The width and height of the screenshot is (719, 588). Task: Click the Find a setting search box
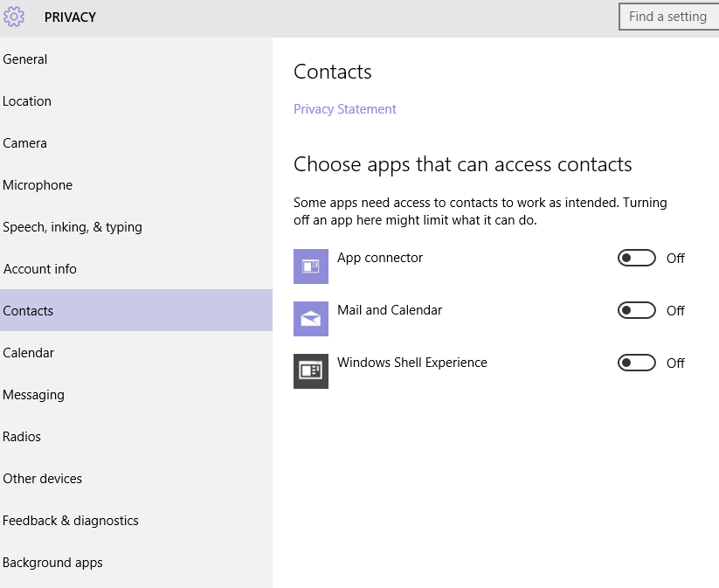(669, 17)
